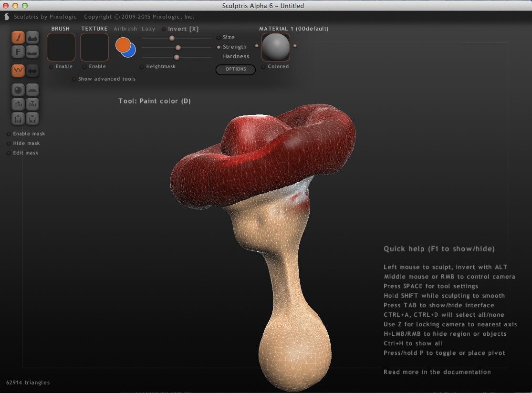Click the New sphere icon

18,90
